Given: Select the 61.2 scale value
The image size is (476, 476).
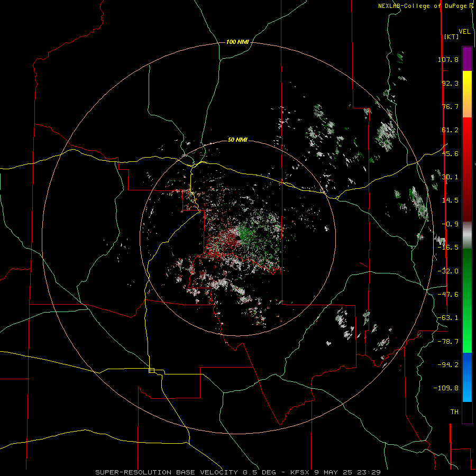Looking at the screenshot, I should click(x=450, y=130).
